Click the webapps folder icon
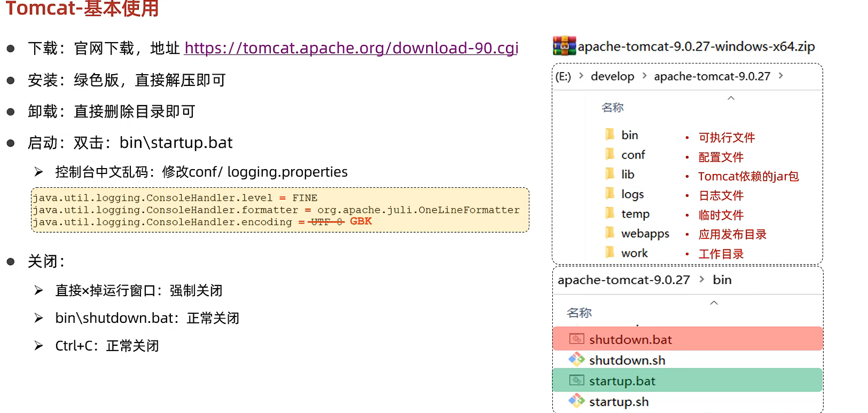 [x=609, y=233]
